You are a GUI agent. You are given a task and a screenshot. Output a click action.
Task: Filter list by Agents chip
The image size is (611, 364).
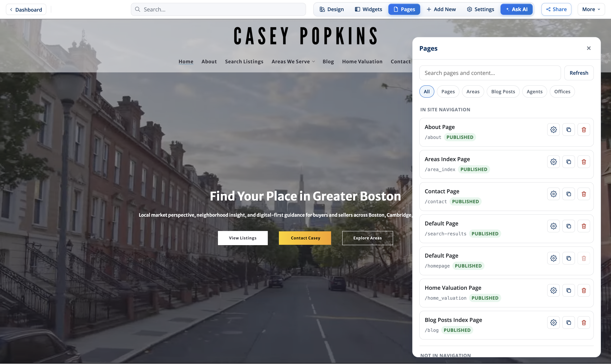pyautogui.click(x=535, y=91)
